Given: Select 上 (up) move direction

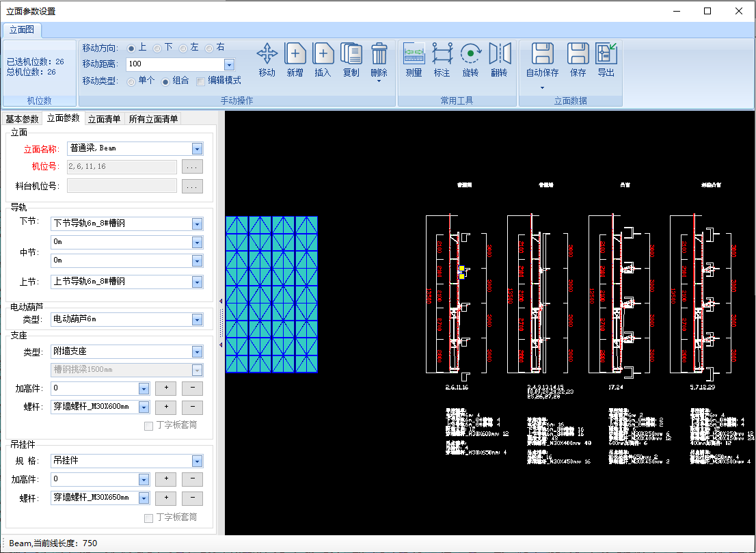Looking at the screenshot, I should pos(131,49).
